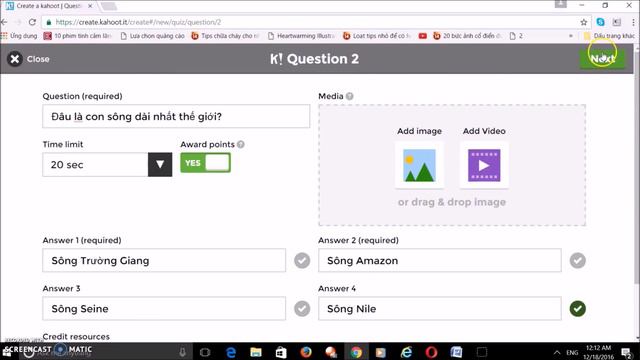
Task: Open Internet Explorer from the taskbar
Action: click(x=406, y=352)
